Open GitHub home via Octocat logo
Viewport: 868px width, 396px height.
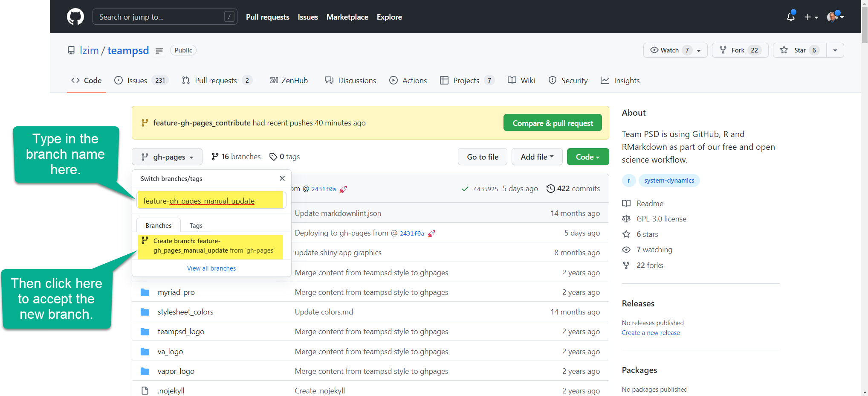click(x=75, y=17)
